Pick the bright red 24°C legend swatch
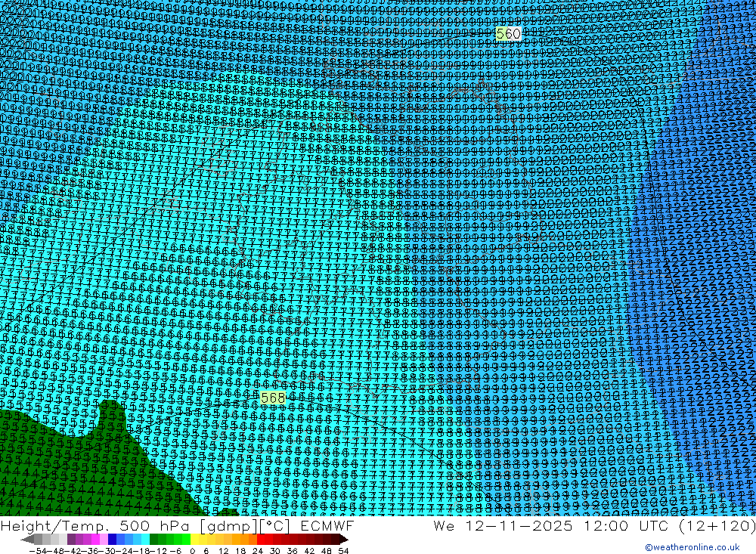Screen dimensions: 756x554 (x=261, y=539)
